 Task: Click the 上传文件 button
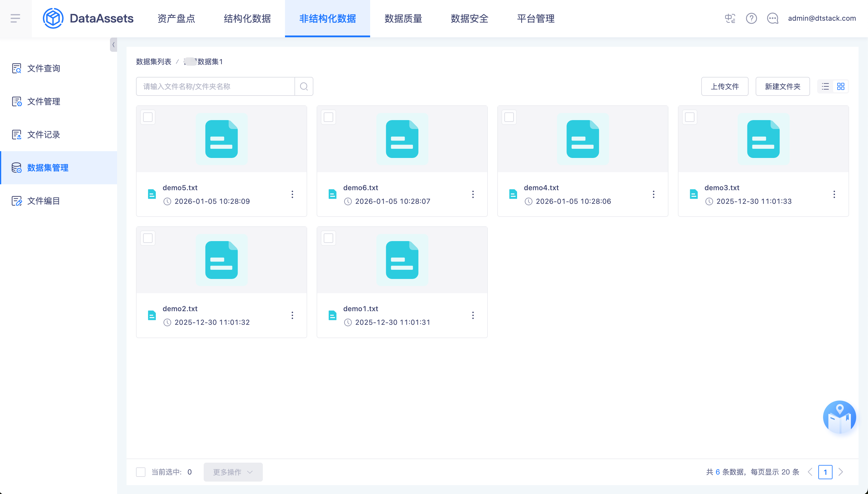[x=725, y=86]
